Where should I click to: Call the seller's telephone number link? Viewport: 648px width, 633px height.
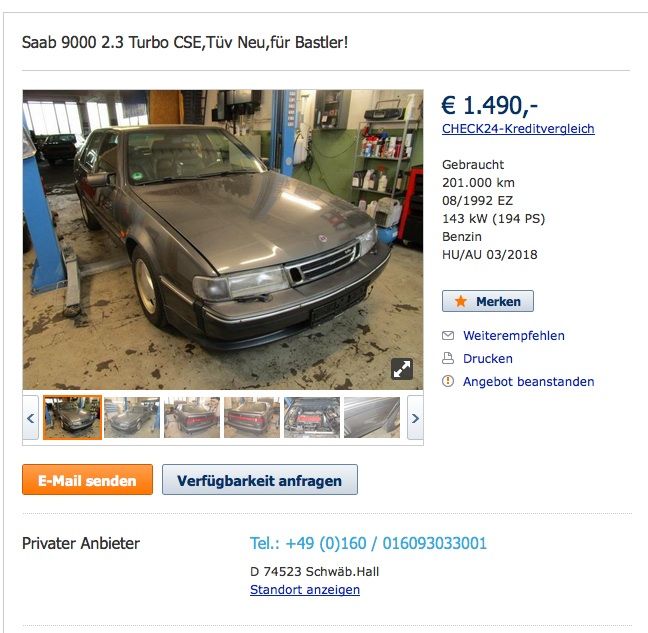pos(368,543)
